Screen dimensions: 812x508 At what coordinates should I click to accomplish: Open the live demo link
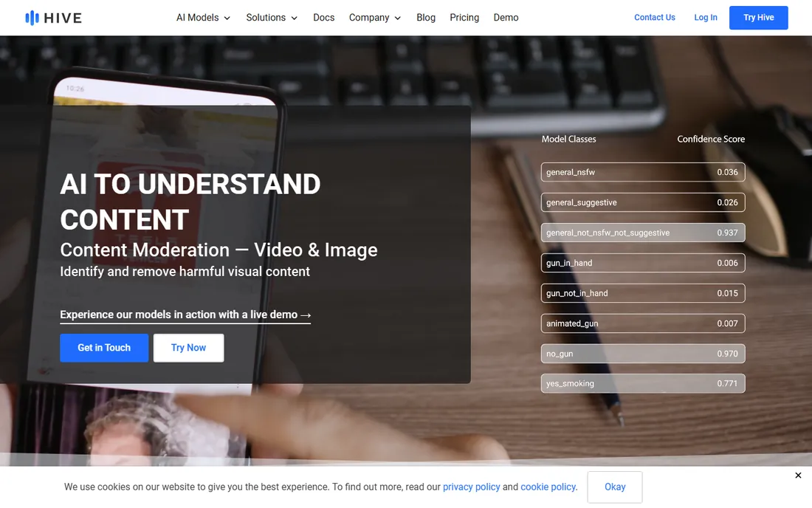[185, 315]
